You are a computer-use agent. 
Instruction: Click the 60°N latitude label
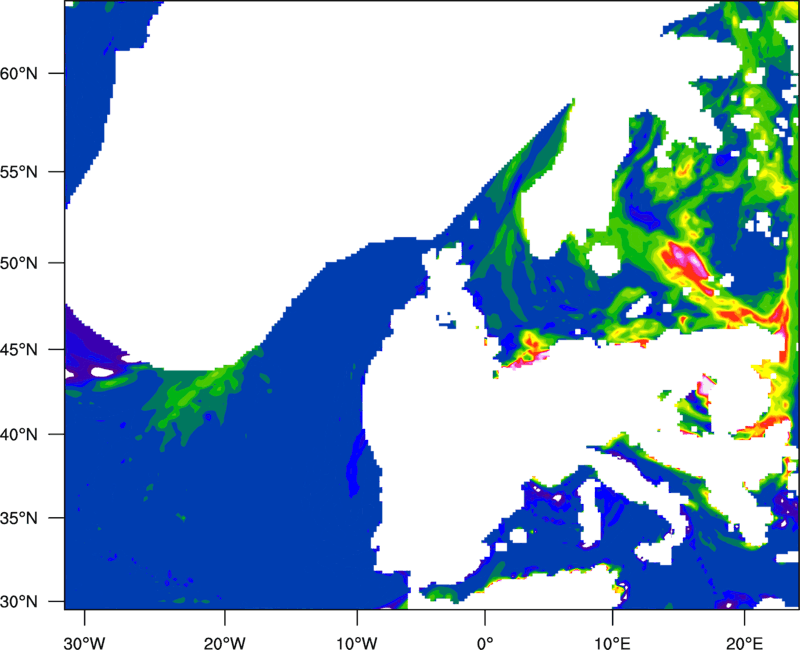tap(19, 73)
